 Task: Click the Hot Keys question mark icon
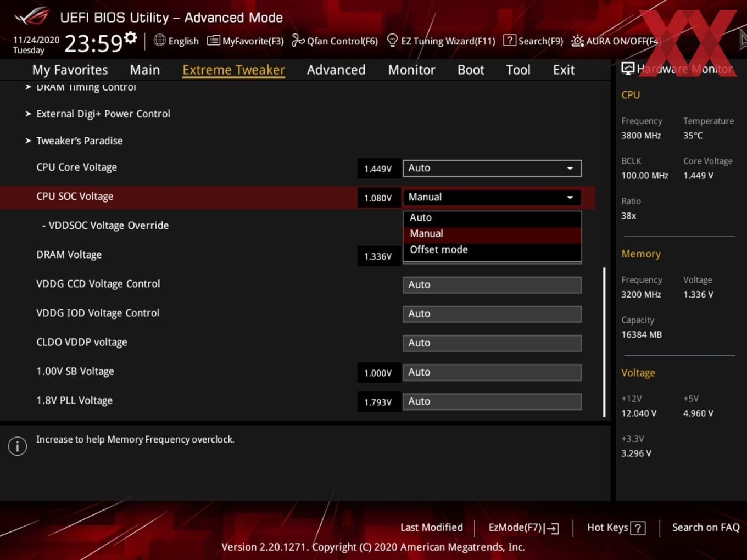638,528
